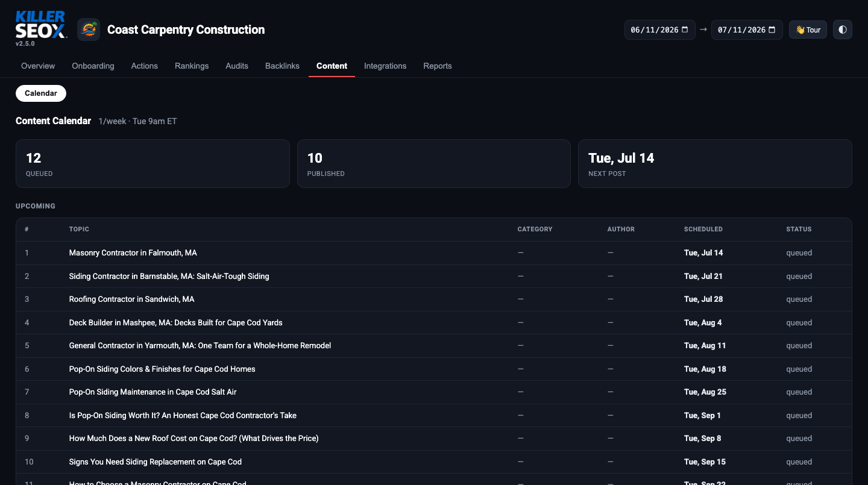
Task: Open the calendar picker on end date
Action: click(772, 30)
